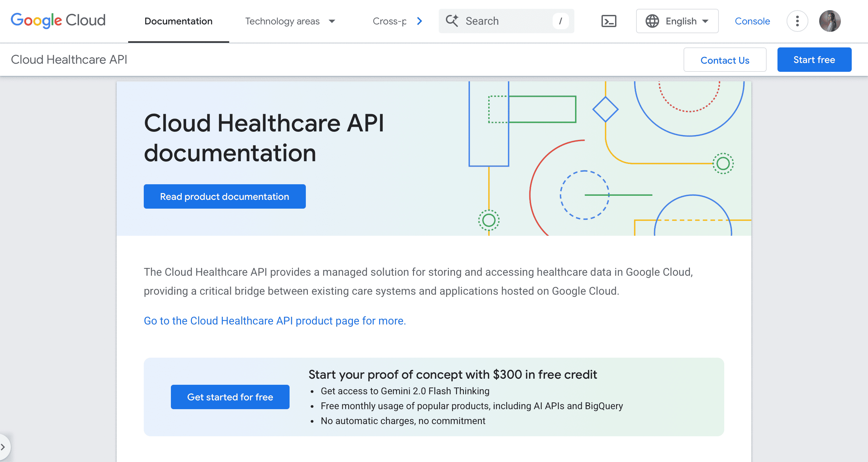The height and width of the screenshot is (462, 868).
Task: Open the user profile avatar
Action: pos(830,21)
